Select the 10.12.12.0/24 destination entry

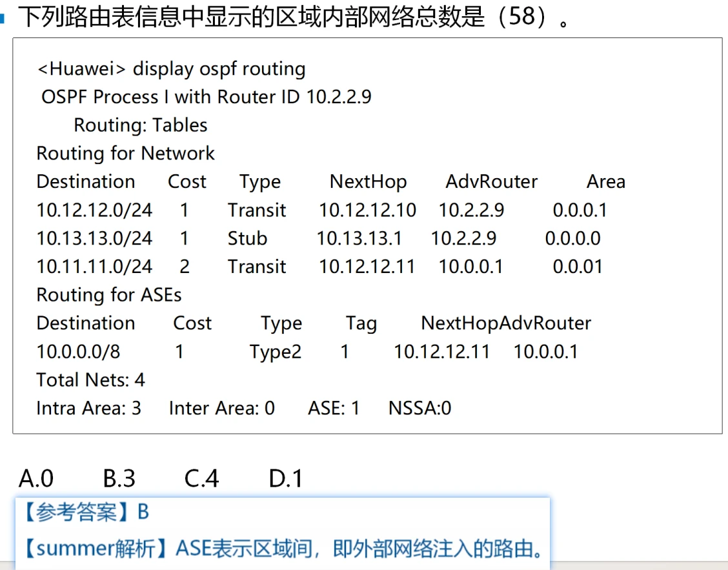[94, 210]
